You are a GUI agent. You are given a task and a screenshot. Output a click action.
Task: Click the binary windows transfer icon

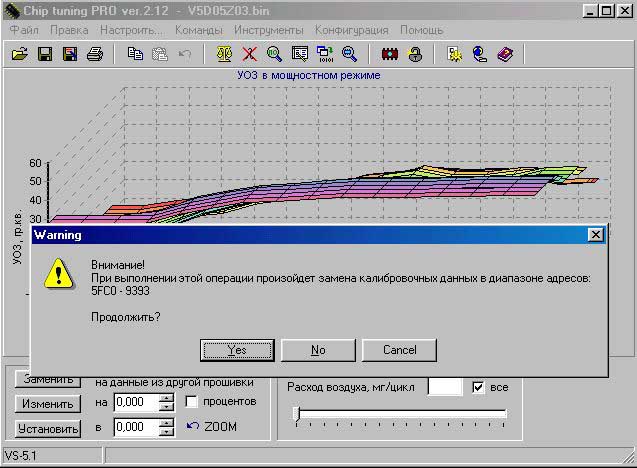[x=325, y=54]
